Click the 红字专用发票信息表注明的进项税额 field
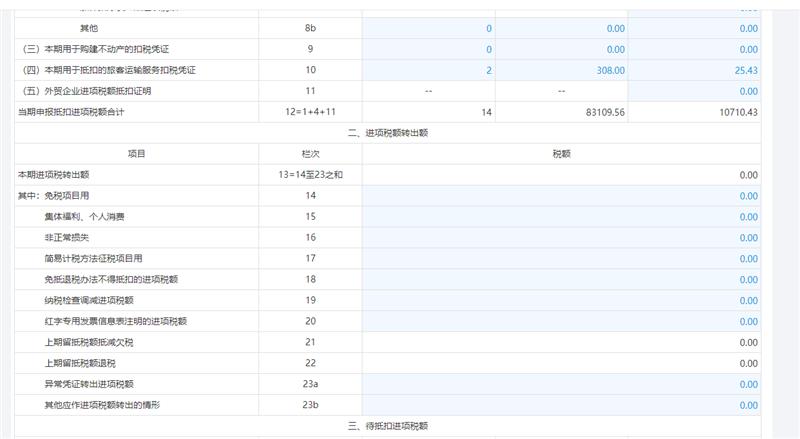The width and height of the screenshot is (800, 439). click(x=560, y=322)
